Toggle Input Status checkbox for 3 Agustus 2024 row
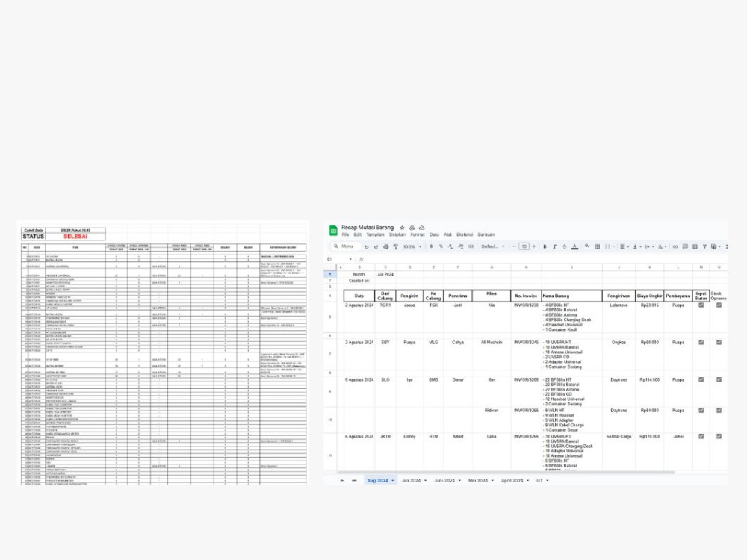This screenshot has width=747, height=560. [701, 343]
